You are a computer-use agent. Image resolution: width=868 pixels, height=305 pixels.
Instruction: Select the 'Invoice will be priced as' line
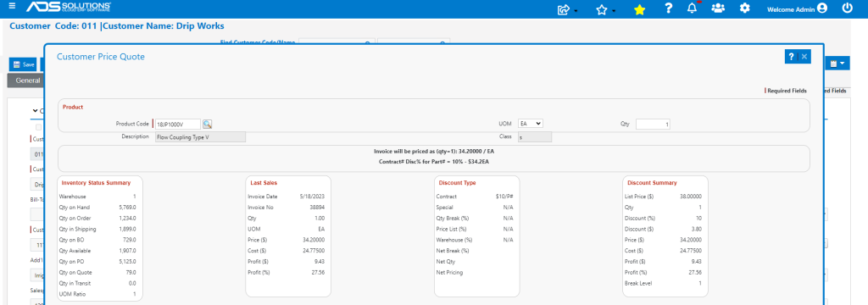(x=434, y=151)
